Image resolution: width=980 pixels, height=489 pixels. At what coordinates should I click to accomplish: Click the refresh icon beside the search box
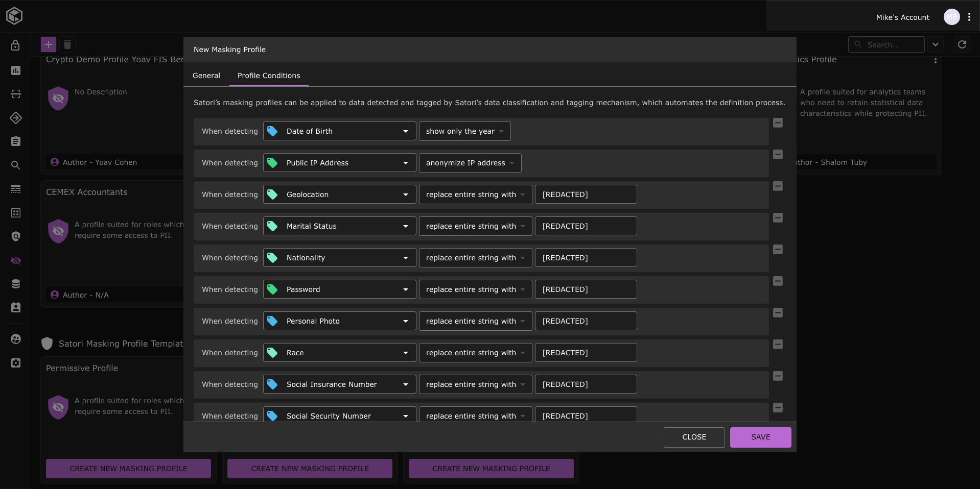point(962,44)
